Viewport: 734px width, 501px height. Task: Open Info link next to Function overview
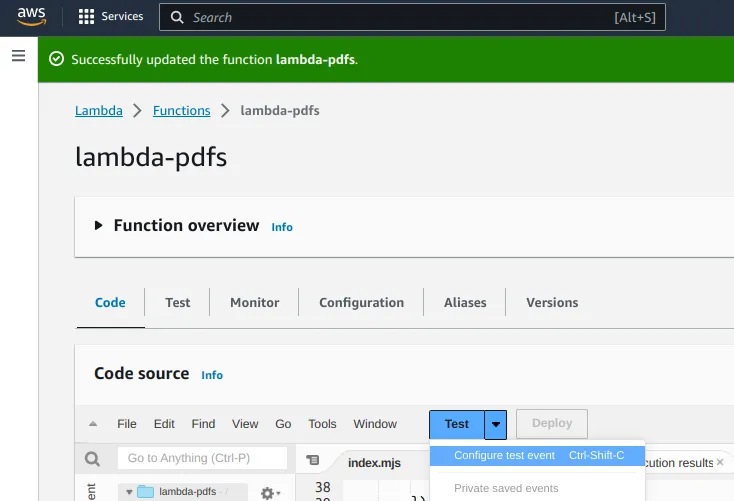click(x=282, y=227)
